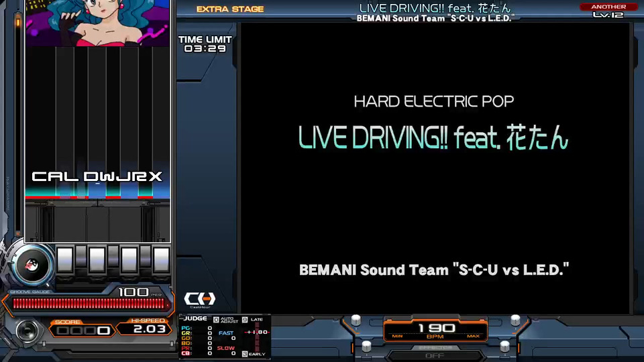Screen dimensions: 644x362
Task: Click the GR judge count row
Action: pyautogui.click(x=197, y=333)
